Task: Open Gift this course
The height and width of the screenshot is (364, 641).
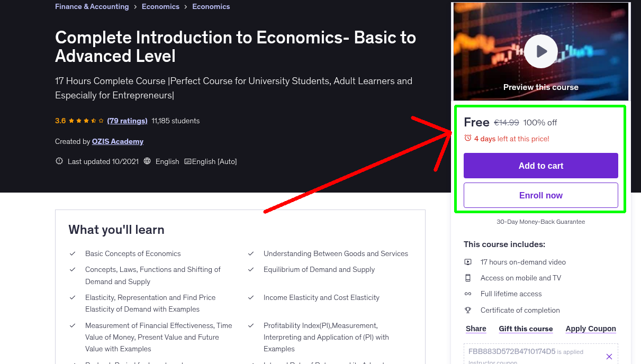Action: (526, 329)
